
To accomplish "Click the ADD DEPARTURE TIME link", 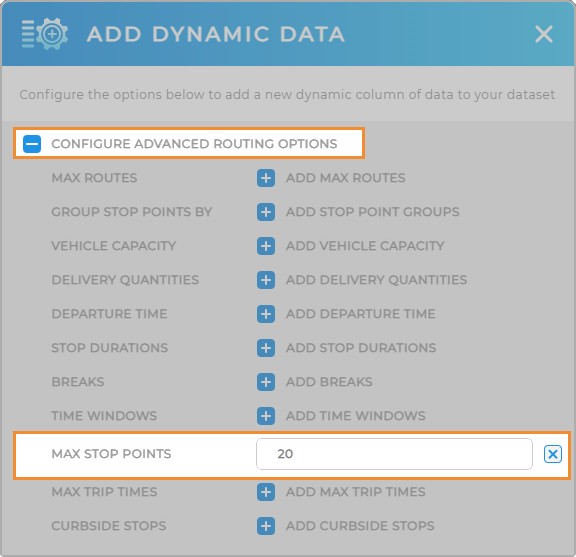I will coord(361,314).
